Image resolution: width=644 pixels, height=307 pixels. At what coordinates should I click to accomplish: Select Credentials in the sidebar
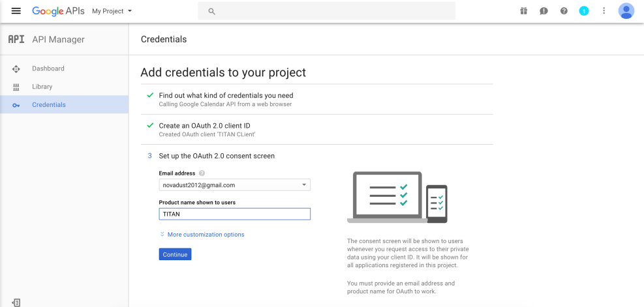[x=64, y=105]
